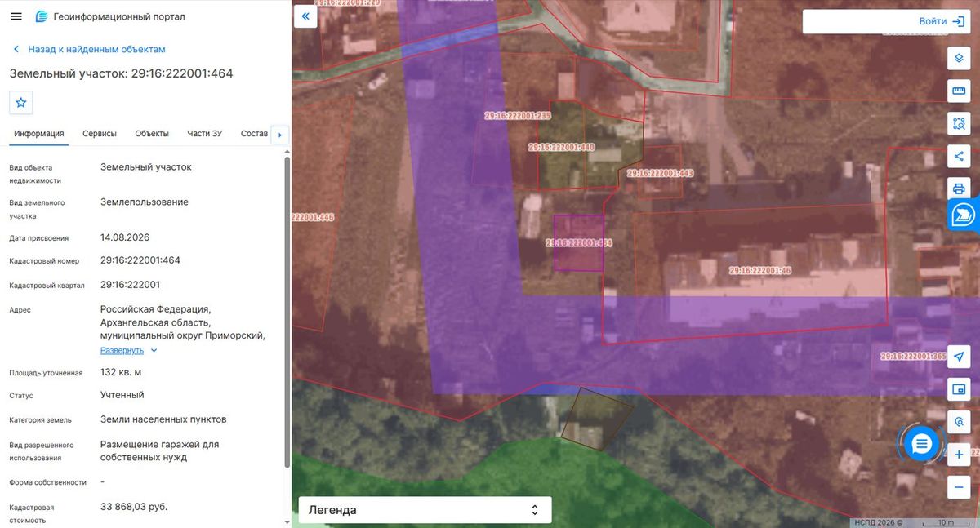Click the info panel vertical scrollbar
This screenshot has height=528, width=980.
coord(287,310)
